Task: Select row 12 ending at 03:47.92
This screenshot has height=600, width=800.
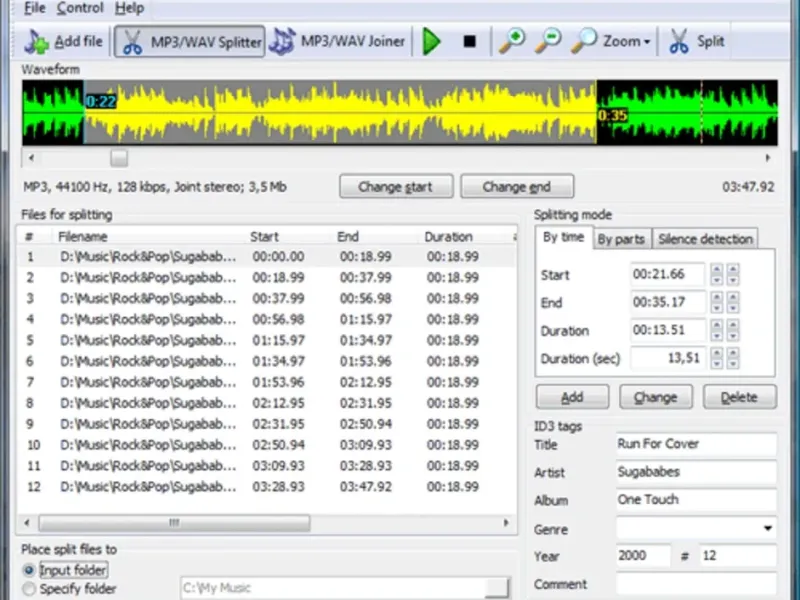Action: click(x=267, y=487)
